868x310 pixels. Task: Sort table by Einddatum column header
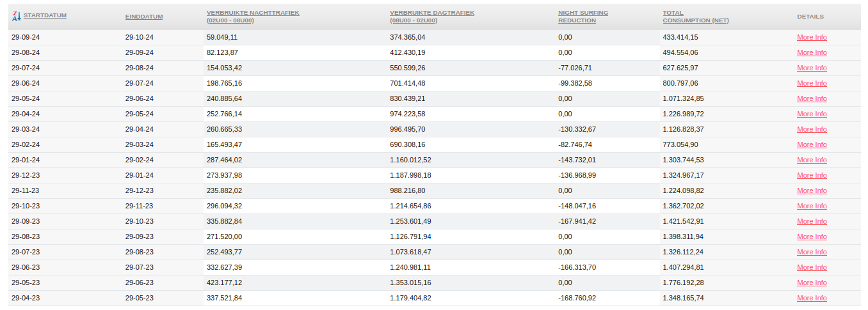coord(143,17)
